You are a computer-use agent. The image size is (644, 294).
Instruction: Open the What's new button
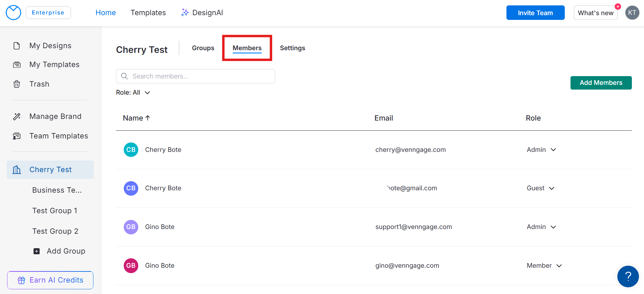[x=595, y=13]
